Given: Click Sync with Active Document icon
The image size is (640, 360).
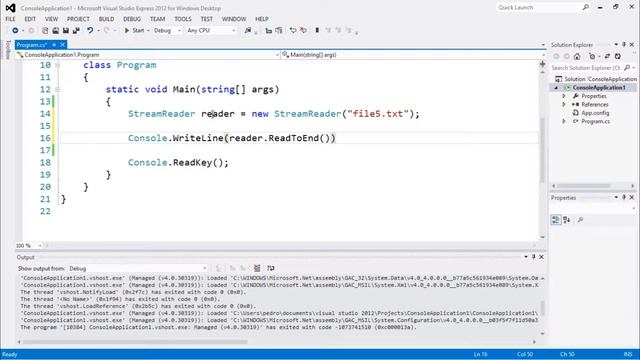Looking at the screenshot, I should click(607, 56).
